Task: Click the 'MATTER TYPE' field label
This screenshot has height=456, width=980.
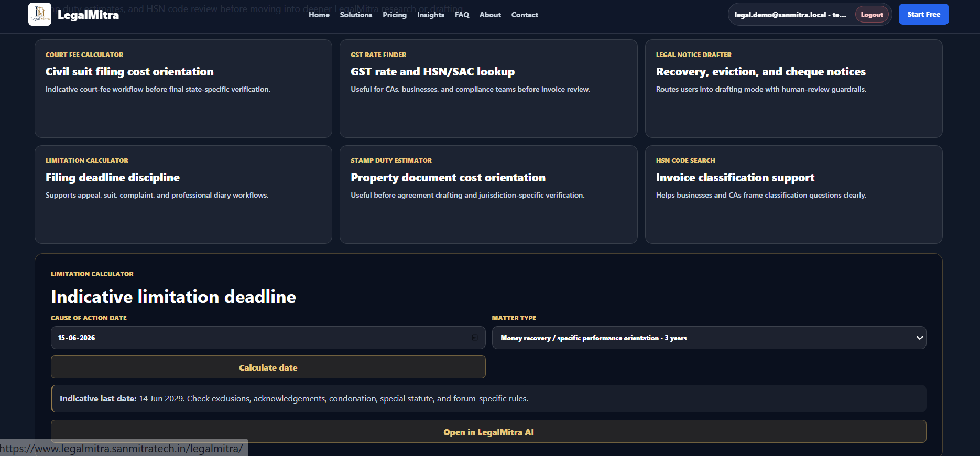Action: (514, 318)
